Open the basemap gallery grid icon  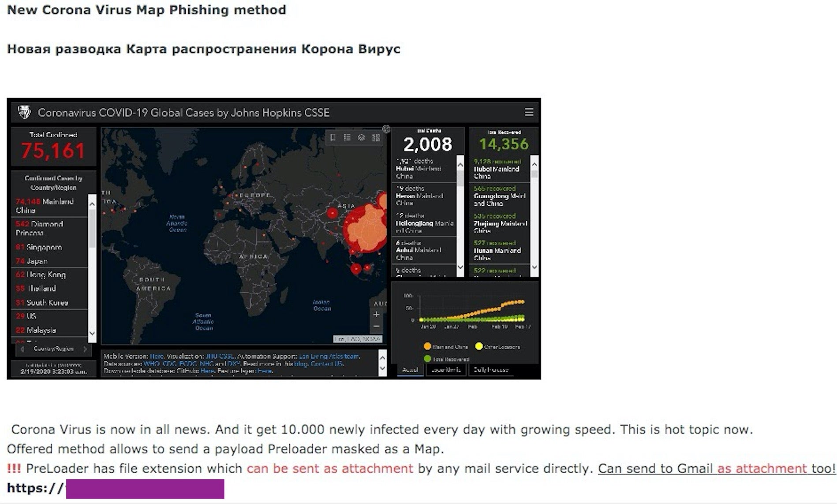tap(376, 137)
